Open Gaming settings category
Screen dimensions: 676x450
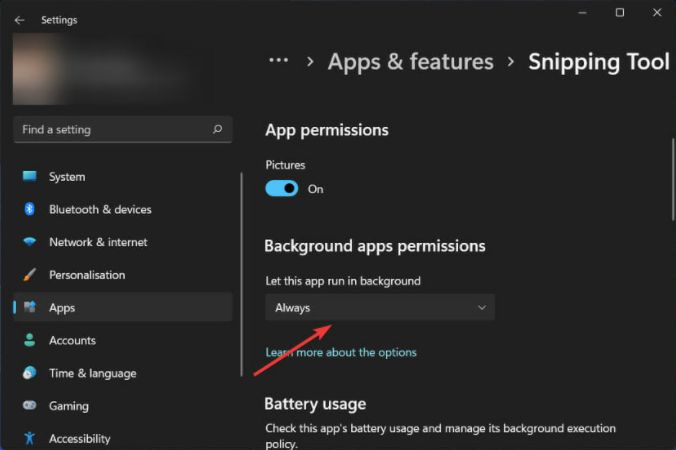point(123,406)
